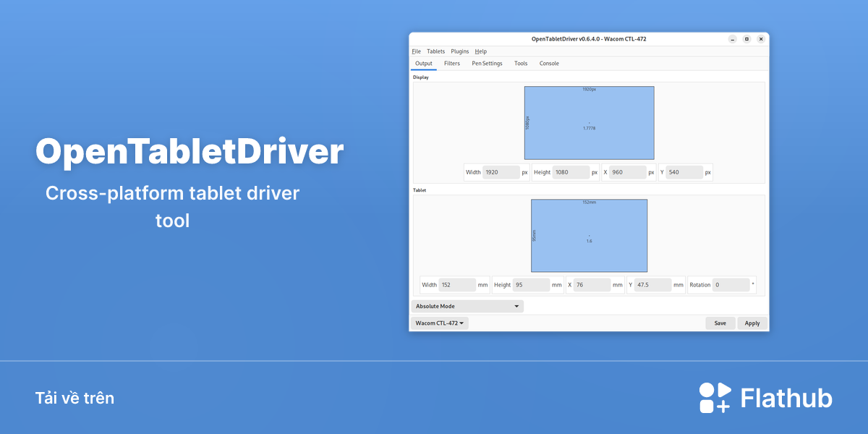Click the 152mm label on tablet preview
Screen dimensions: 868x434
coord(590,203)
